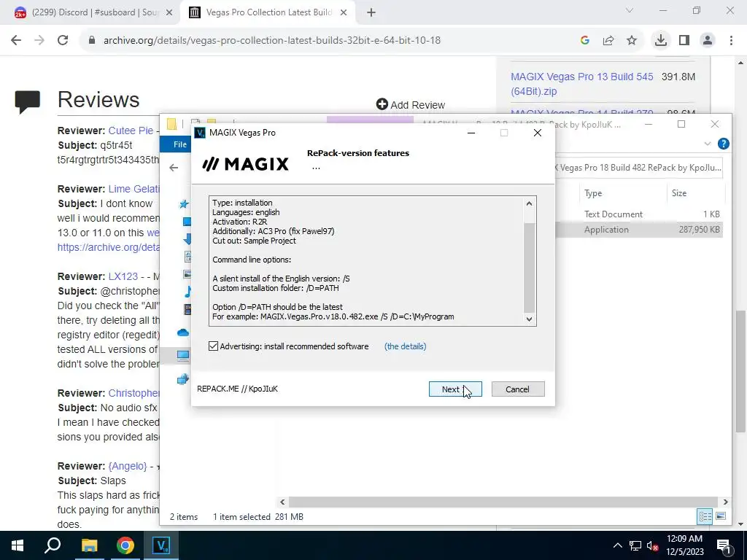Select the Application 287,950 KB row
The height and width of the screenshot is (560, 747).
click(639, 230)
